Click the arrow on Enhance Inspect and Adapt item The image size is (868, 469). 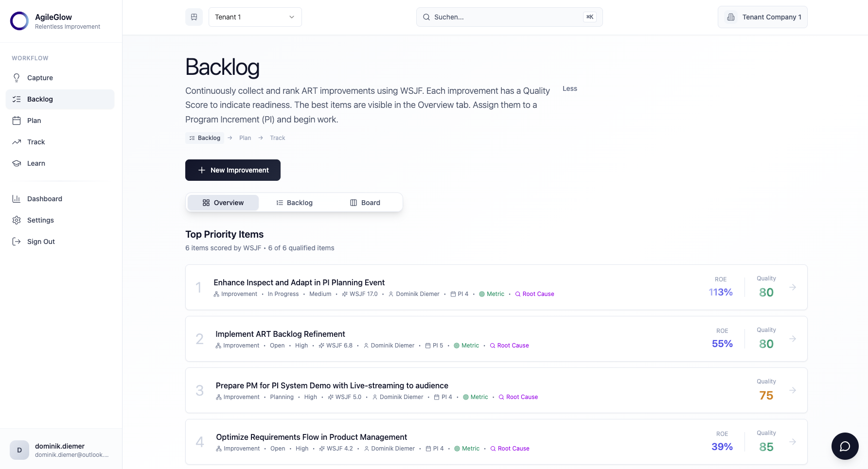point(793,287)
